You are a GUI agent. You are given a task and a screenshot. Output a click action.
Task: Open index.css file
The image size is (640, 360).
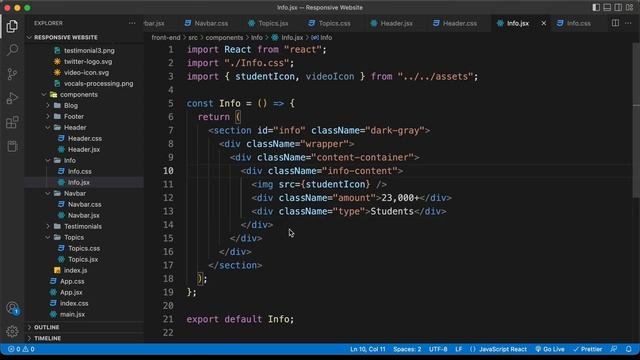pyautogui.click(x=74, y=304)
